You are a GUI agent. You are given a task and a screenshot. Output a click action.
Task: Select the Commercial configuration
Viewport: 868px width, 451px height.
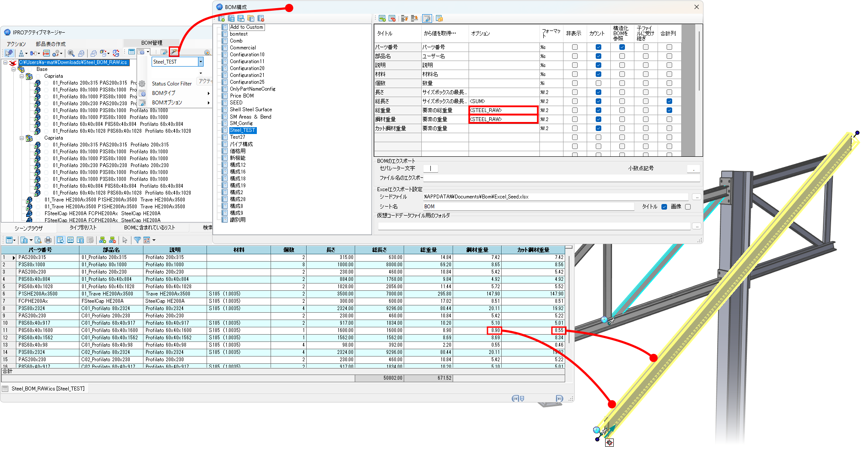(x=243, y=48)
